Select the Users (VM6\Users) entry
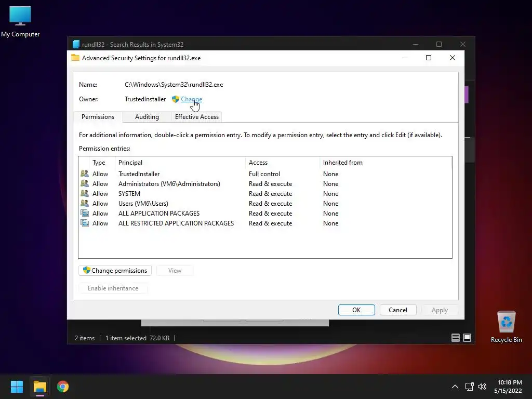The height and width of the screenshot is (399, 532). (x=265, y=203)
